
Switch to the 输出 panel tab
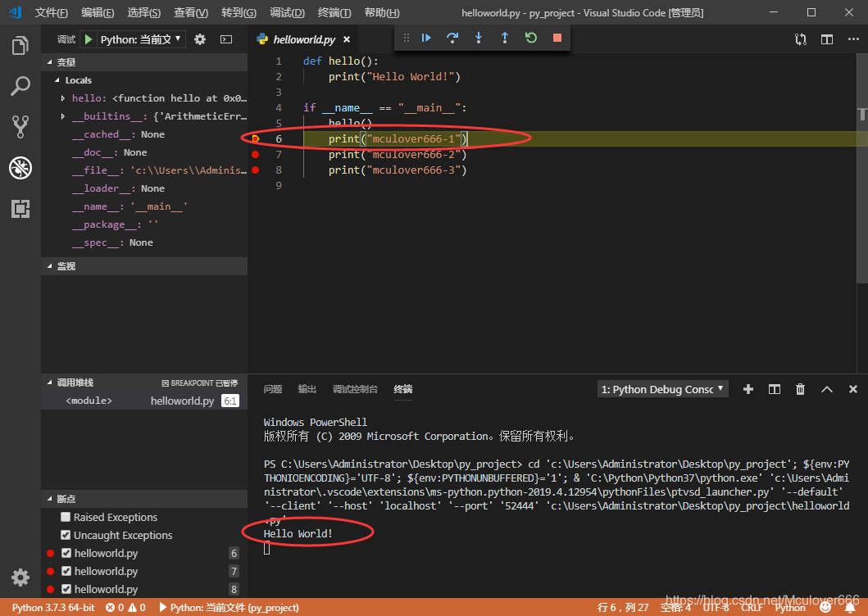pyautogui.click(x=307, y=389)
